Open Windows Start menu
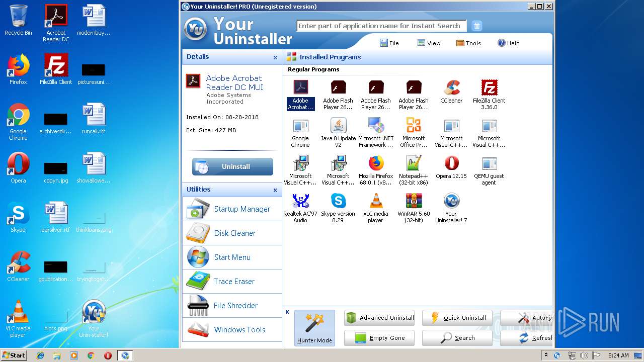 14,355
